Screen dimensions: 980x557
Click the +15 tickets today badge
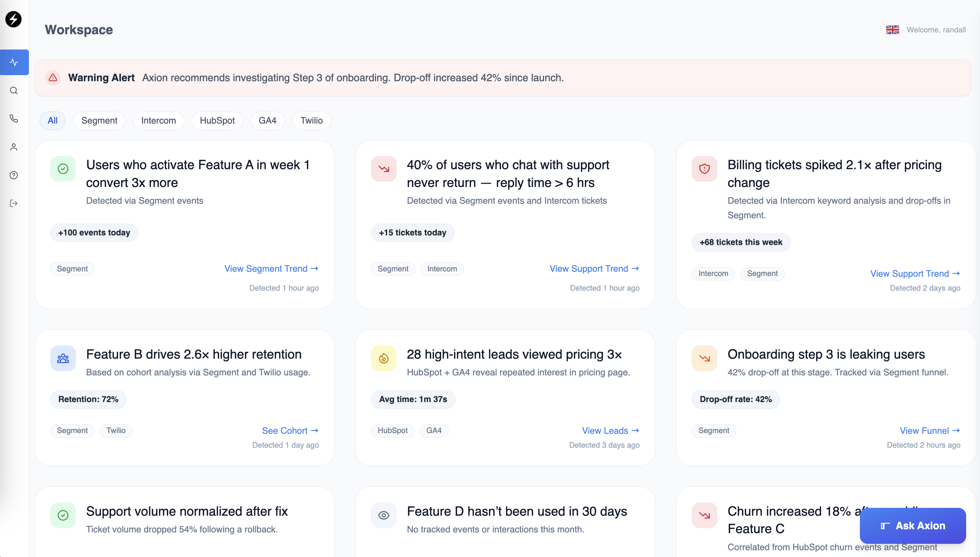click(413, 233)
